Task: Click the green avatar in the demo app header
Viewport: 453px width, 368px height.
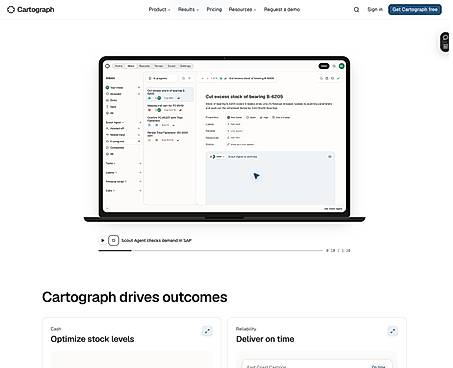Action: [341, 66]
